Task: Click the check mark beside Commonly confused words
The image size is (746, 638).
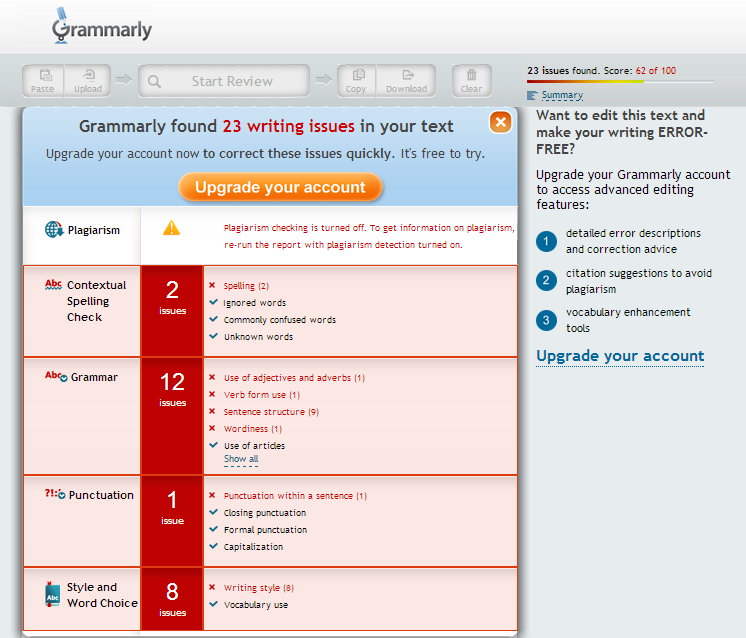Action: [x=214, y=319]
